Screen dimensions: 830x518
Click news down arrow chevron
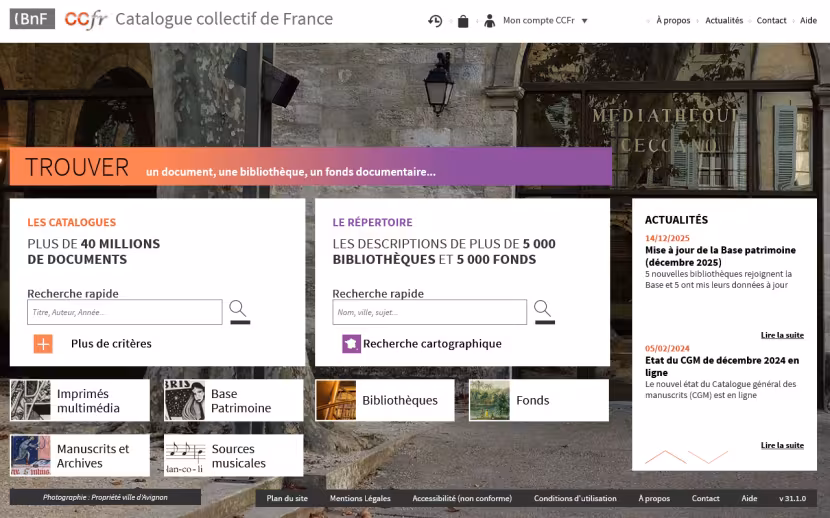pos(708,457)
